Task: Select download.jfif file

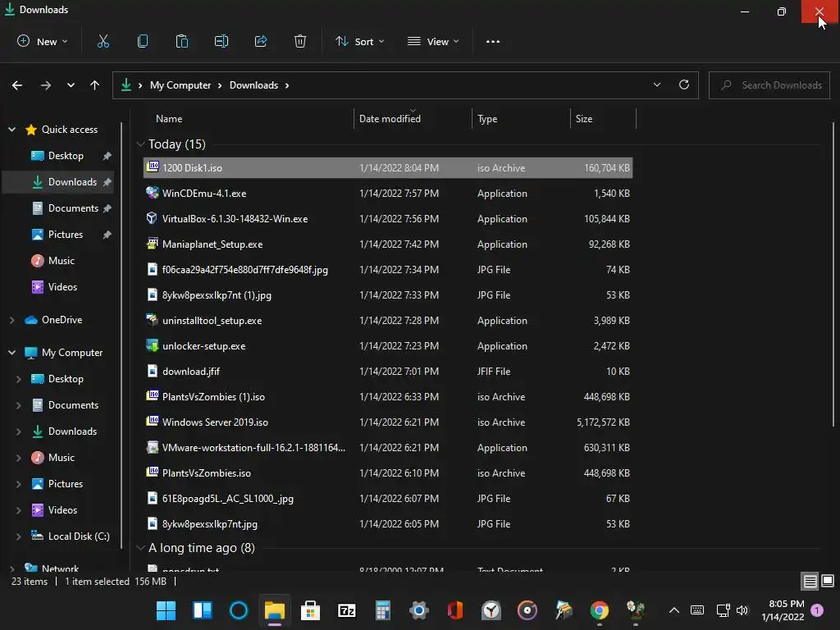Action: tap(388, 372)
